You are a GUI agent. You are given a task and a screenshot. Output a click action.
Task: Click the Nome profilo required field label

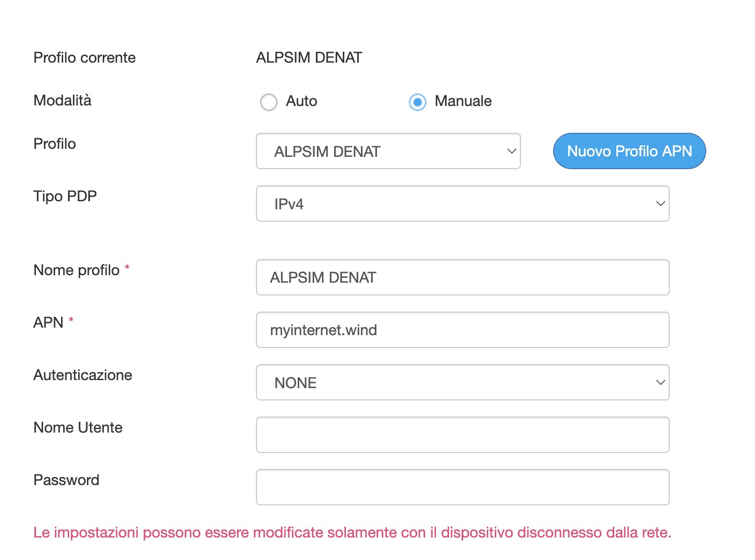pos(77,270)
